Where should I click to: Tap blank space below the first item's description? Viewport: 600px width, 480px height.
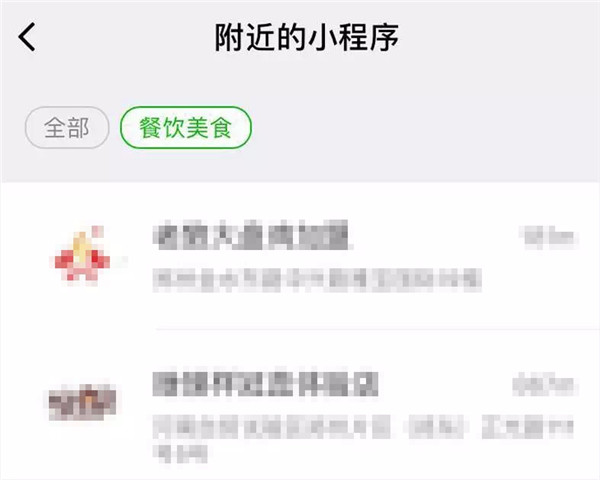[317, 309]
